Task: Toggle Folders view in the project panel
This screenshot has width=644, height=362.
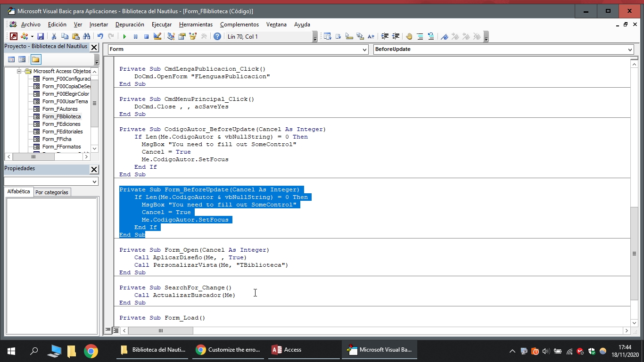Action: 36,59
